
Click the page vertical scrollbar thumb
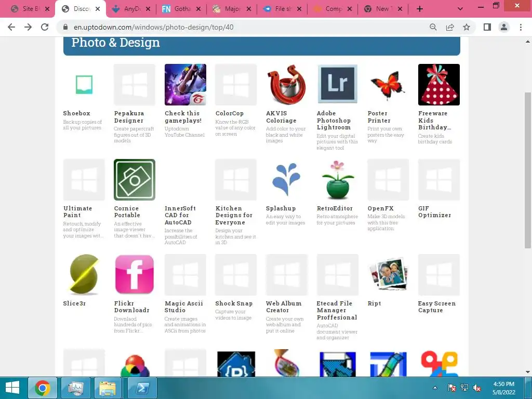click(x=528, y=170)
